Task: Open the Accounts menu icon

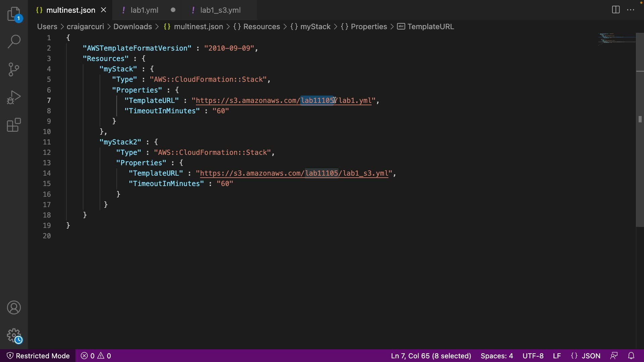Action: tap(14, 308)
